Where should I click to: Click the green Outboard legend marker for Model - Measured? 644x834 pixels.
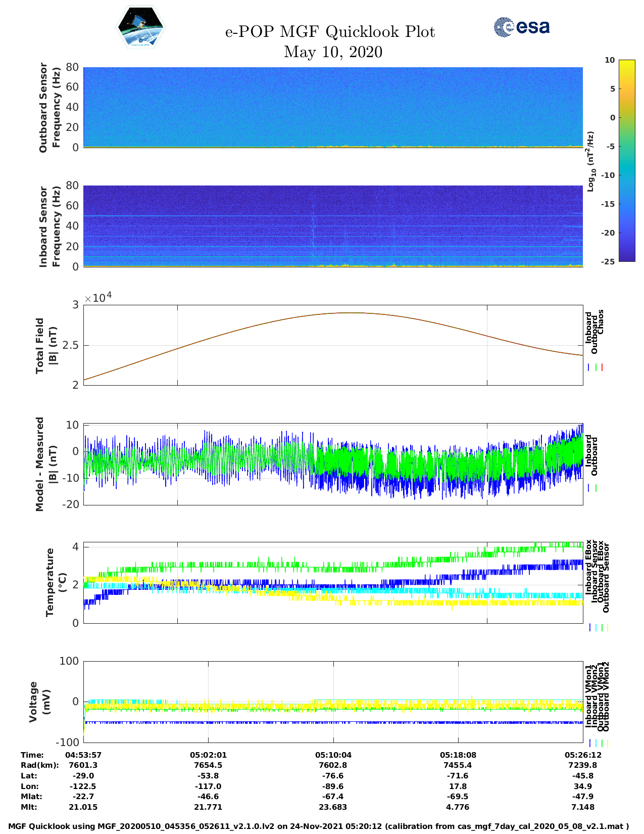[x=596, y=488]
